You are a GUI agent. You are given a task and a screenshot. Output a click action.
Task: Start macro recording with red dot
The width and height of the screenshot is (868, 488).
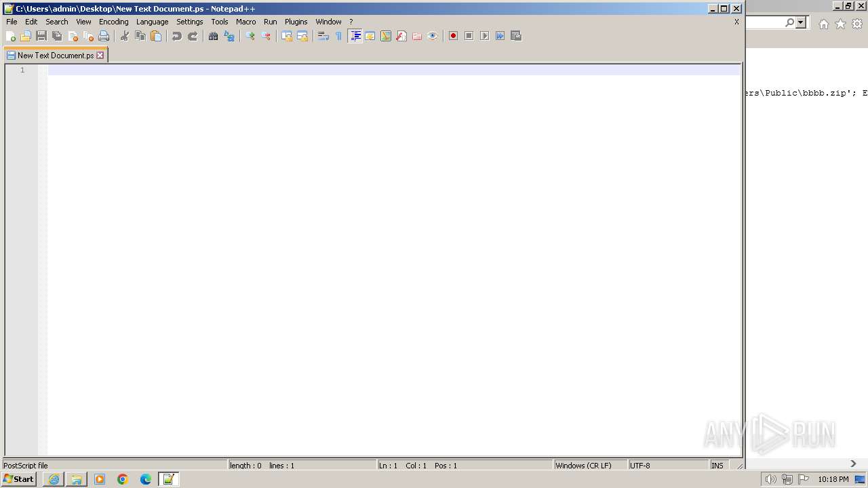(454, 36)
